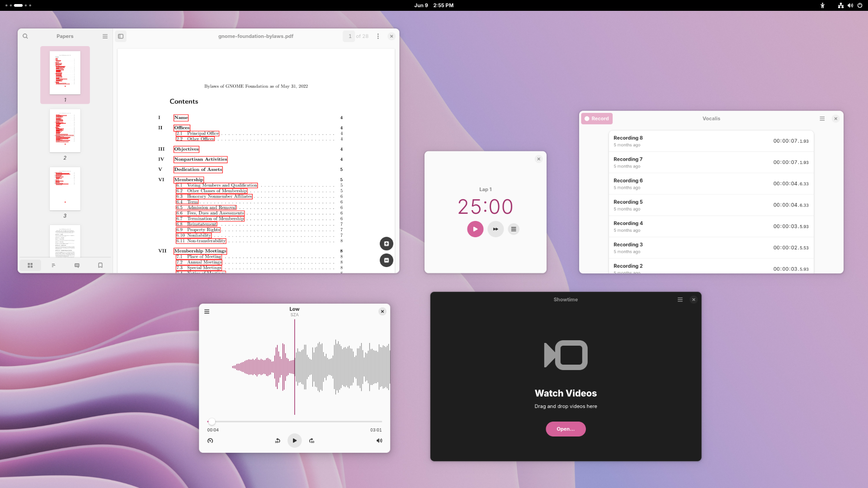The width and height of the screenshot is (868, 488).
Task: Skip to next lap in timer
Action: click(x=495, y=229)
